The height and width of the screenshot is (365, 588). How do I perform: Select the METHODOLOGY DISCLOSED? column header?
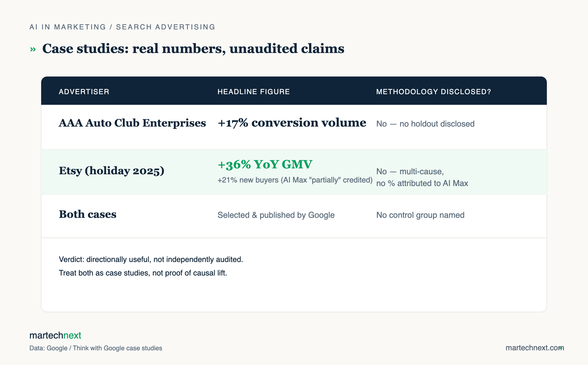434,92
